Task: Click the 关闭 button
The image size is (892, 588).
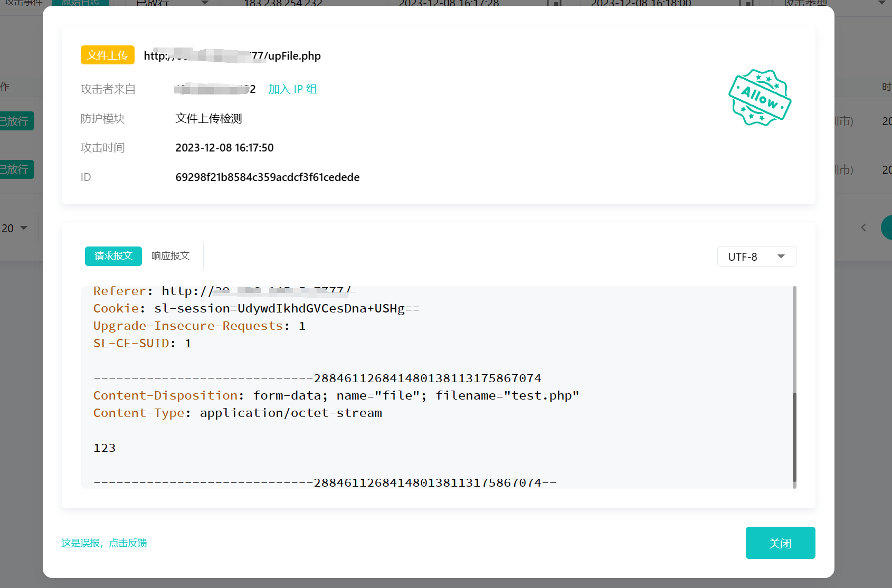Action: [780, 543]
